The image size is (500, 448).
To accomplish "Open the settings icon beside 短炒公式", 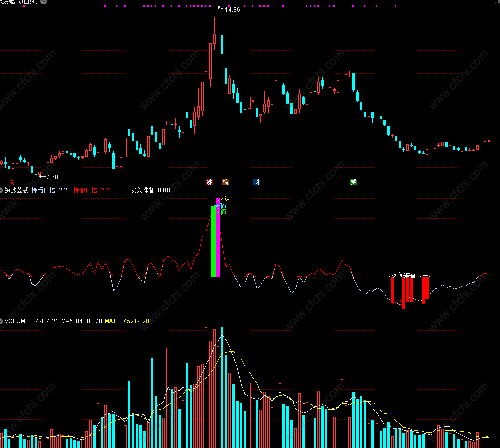I will click(1, 190).
